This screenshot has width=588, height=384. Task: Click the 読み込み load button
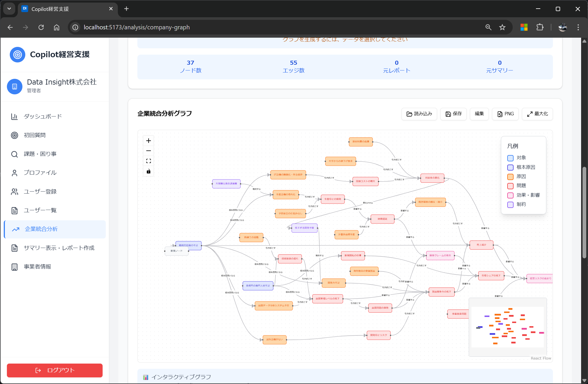tap(419, 114)
